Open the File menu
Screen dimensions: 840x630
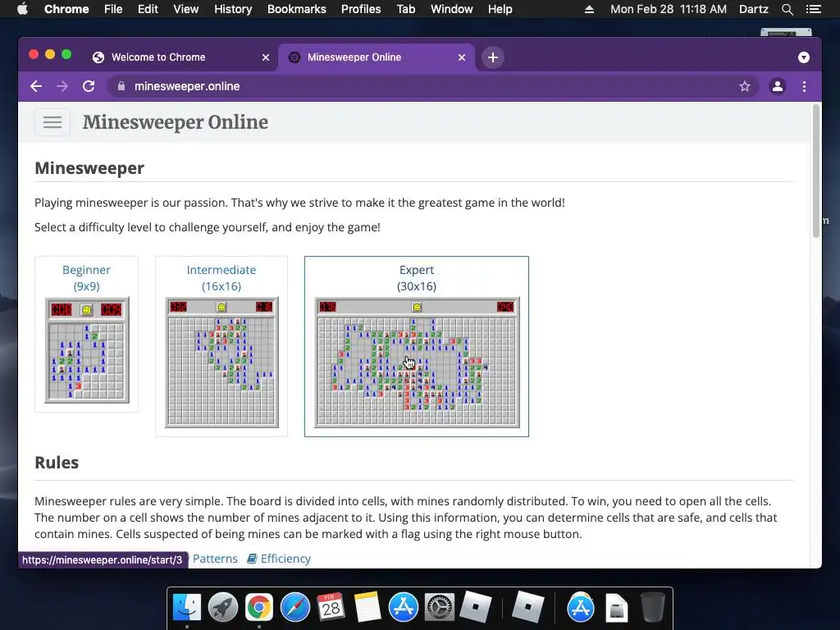click(113, 9)
